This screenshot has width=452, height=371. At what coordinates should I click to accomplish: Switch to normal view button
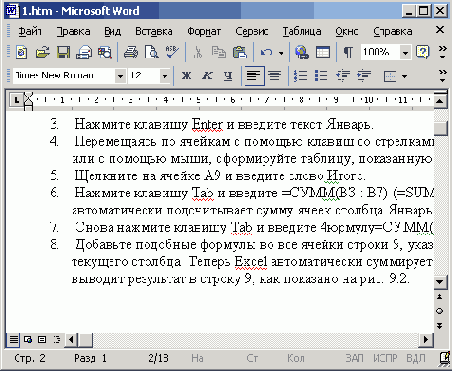point(14,340)
